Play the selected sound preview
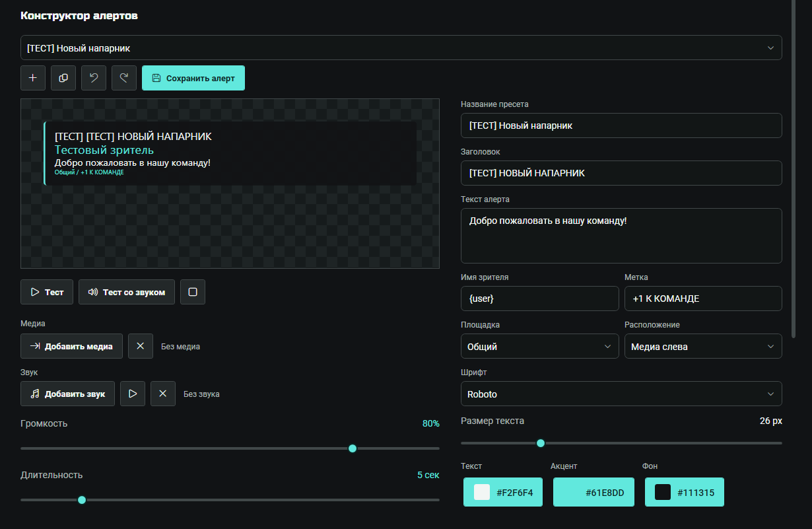 coord(133,394)
